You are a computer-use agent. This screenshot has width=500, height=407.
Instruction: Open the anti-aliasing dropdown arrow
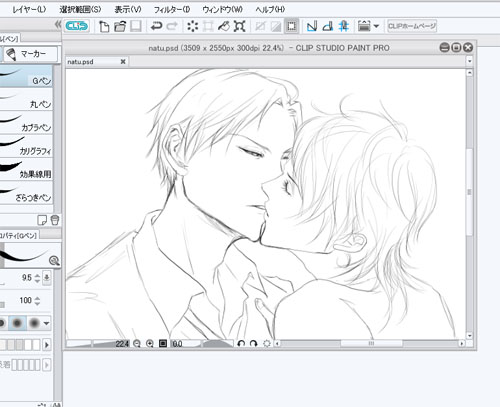[47, 323]
